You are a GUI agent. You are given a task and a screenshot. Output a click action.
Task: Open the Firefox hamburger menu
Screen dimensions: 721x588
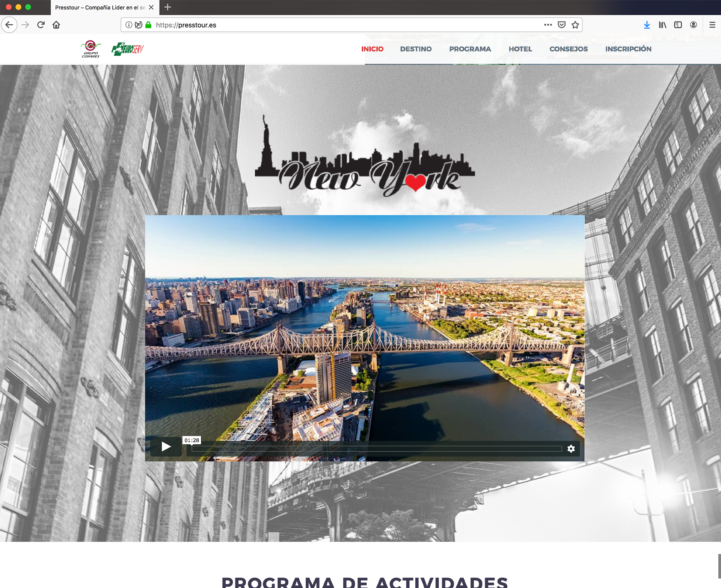click(x=712, y=25)
